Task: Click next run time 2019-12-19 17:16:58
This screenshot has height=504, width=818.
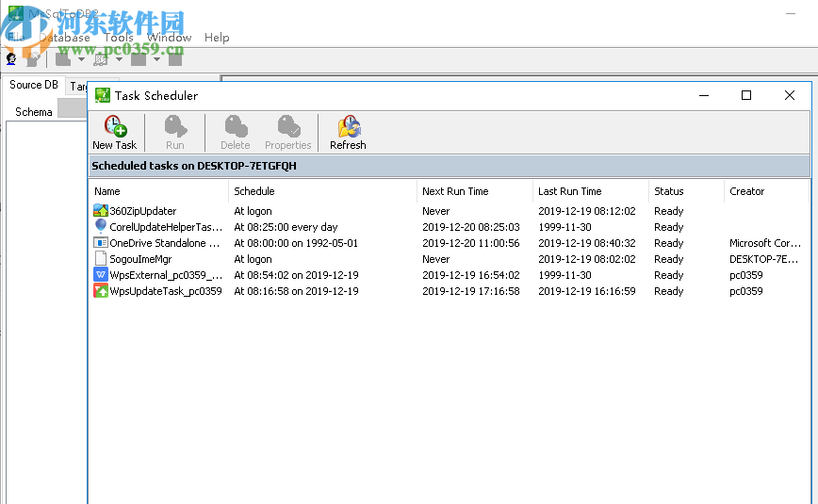Action: (x=471, y=291)
